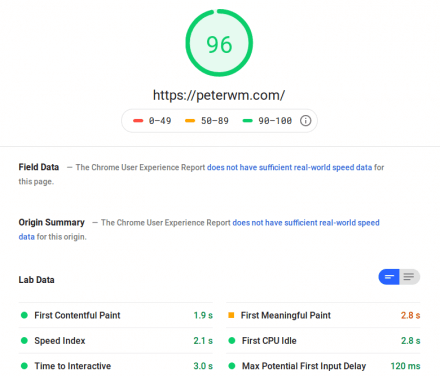Select the compact bar view toggle

click(x=389, y=277)
